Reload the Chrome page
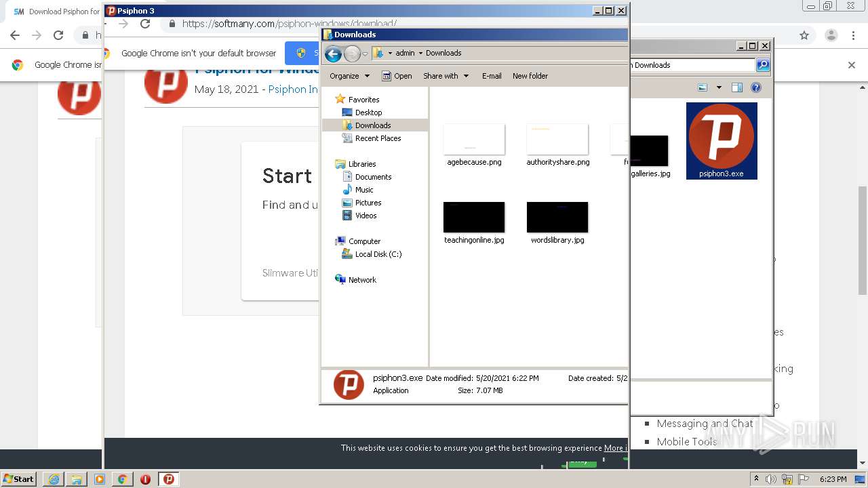Viewport: 868px width, 488px height. click(58, 35)
